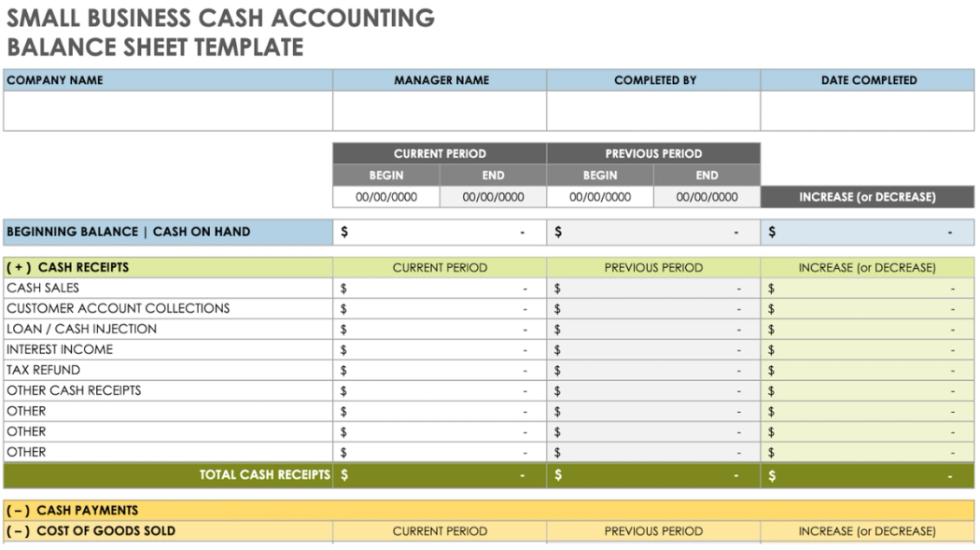Click Beginning Balance increase or decrease cell
Screen dimensions: 980x550
pos(867,232)
